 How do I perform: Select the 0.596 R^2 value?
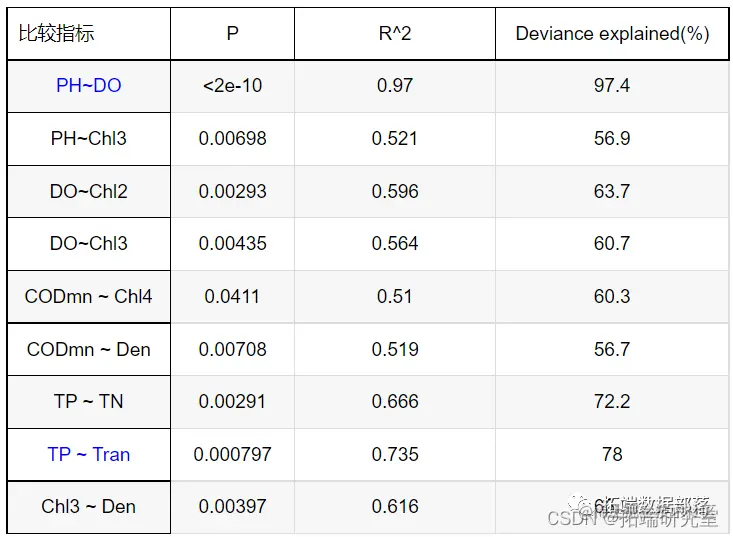[x=395, y=191]
